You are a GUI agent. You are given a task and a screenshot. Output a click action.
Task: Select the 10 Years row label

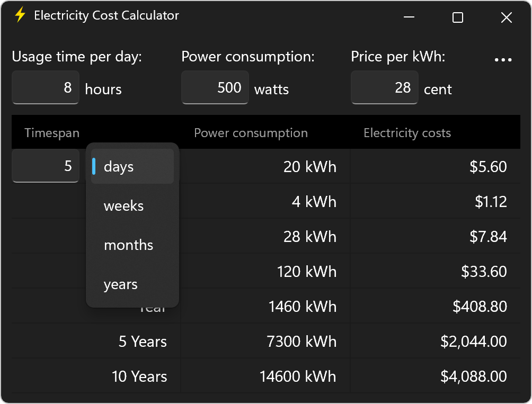139,376
